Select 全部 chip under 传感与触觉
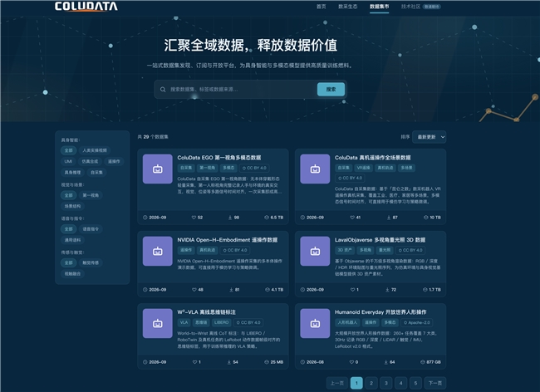Screen dimensions: 540x392 click(x=68, y=262)
